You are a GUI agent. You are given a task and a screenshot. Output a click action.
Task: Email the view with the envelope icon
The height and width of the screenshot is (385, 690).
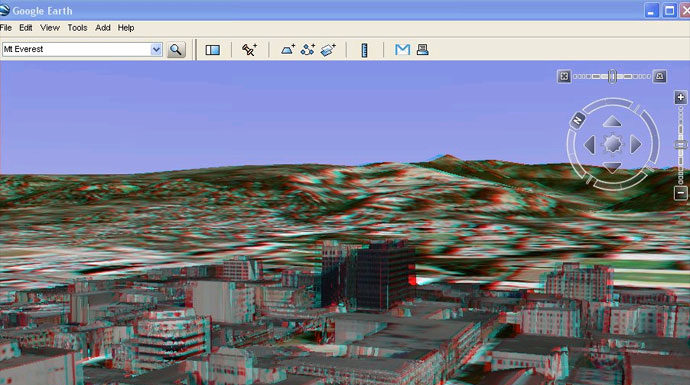point(402,50)
